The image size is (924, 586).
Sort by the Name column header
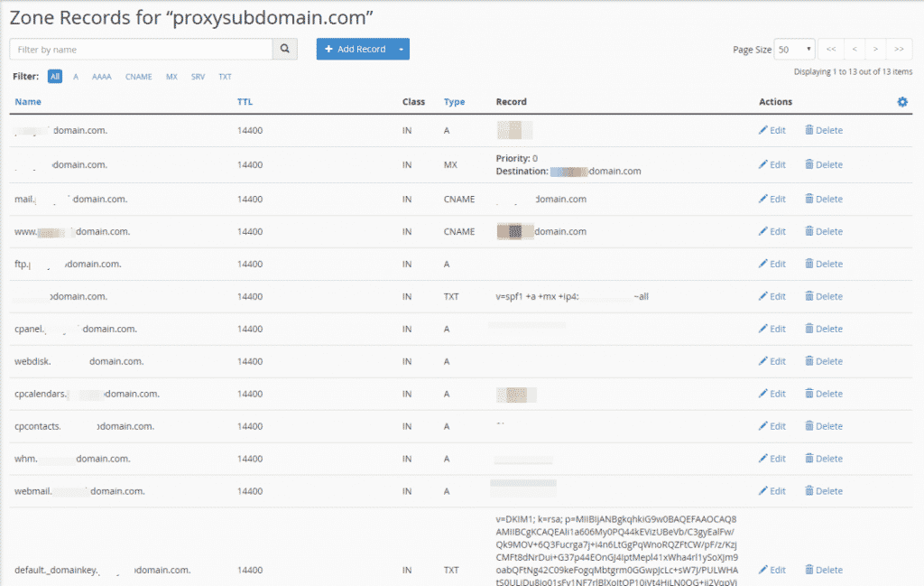(x=28, y=102)
